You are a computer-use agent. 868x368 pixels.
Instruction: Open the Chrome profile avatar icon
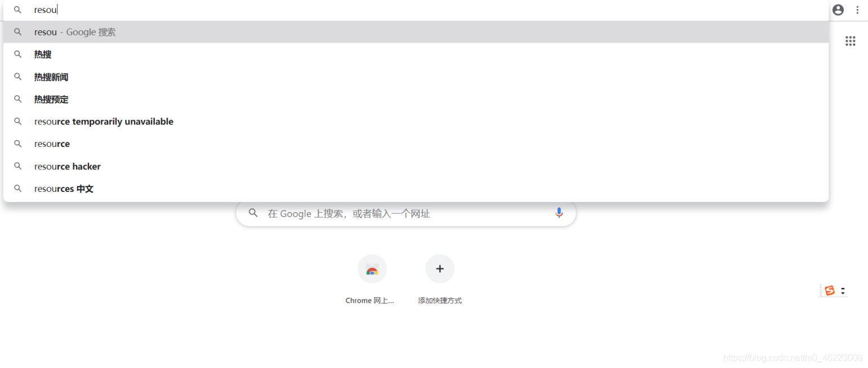click(x=838, y=10)
